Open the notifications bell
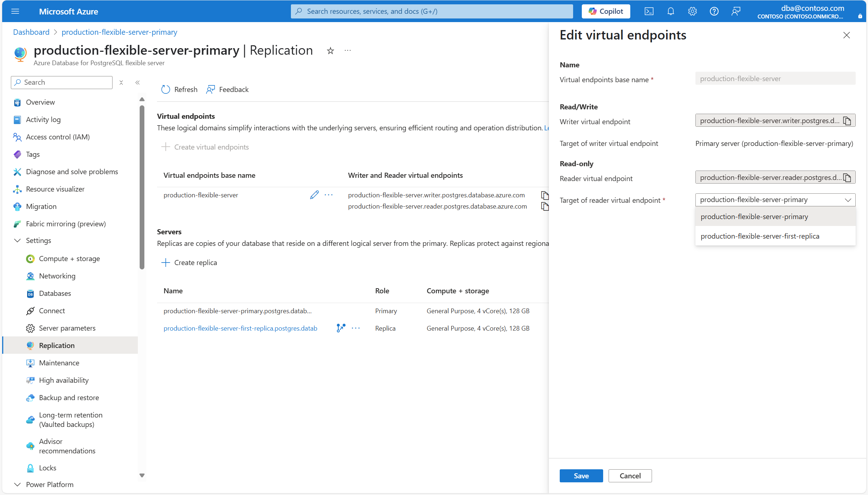Viewport: 868px width, 495px height. [670, 11]
